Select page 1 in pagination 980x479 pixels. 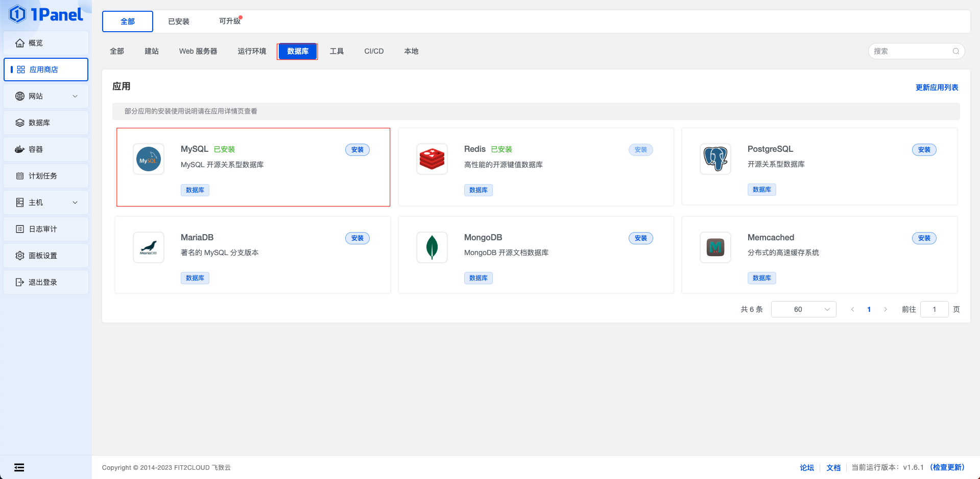tap(869, 309)
